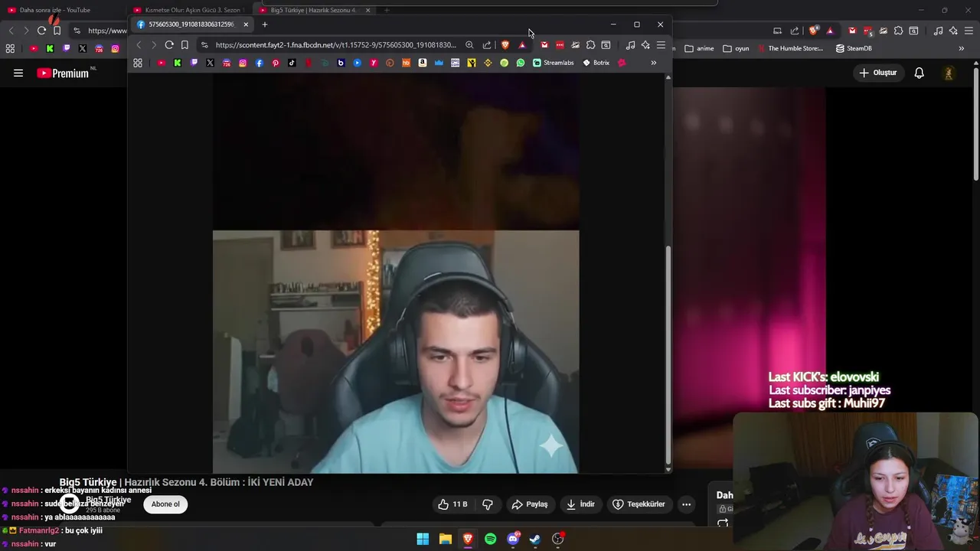
Task: Expand hidden bookmarks chevron in back window
Action: coord(962,48)
